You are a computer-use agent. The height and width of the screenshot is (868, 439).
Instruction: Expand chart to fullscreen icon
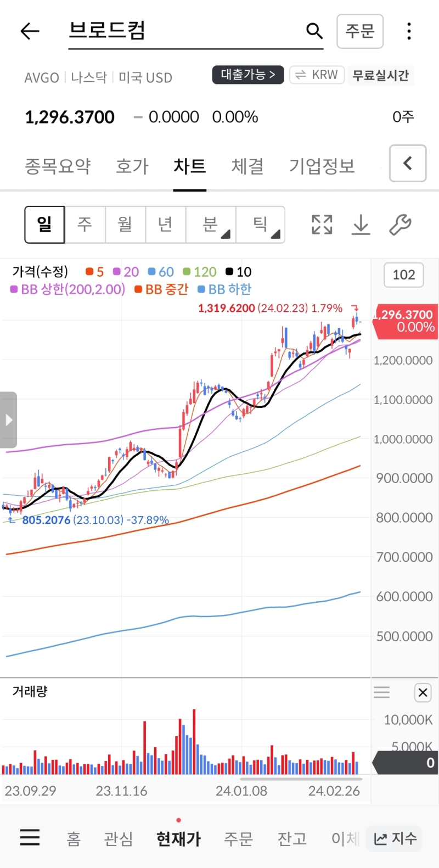click(x=322, y=225)
